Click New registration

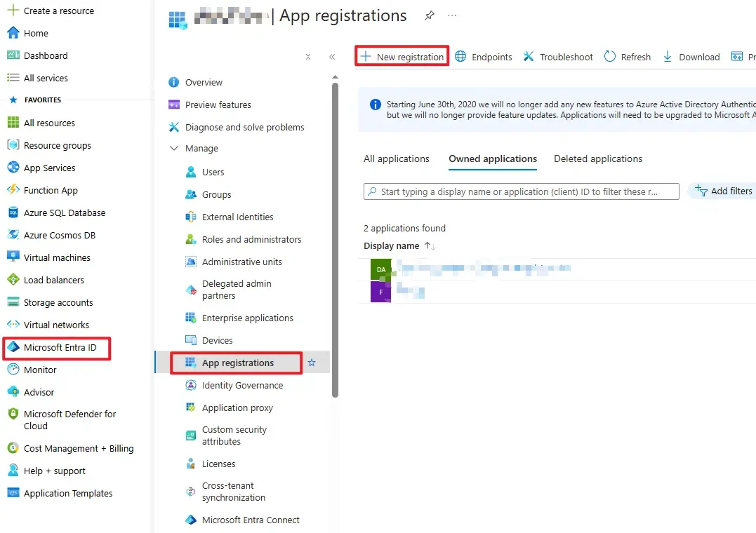(x=402, y=56)
